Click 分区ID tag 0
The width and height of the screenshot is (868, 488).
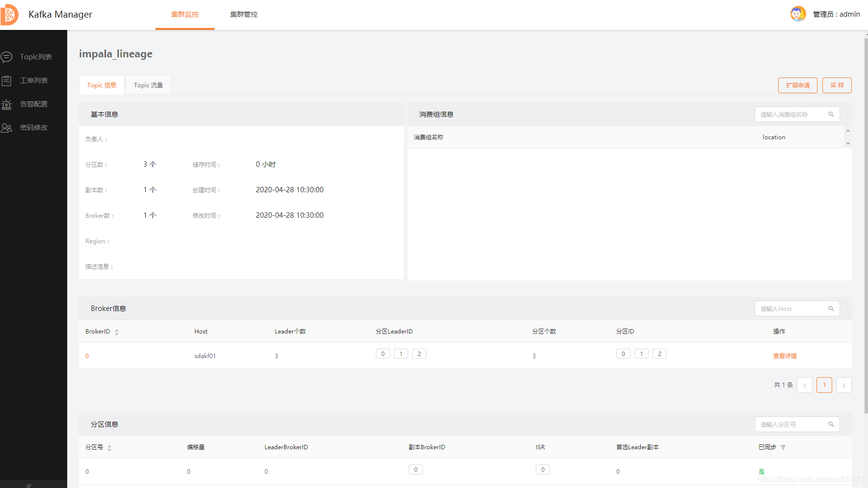click(x=623, y=354)
